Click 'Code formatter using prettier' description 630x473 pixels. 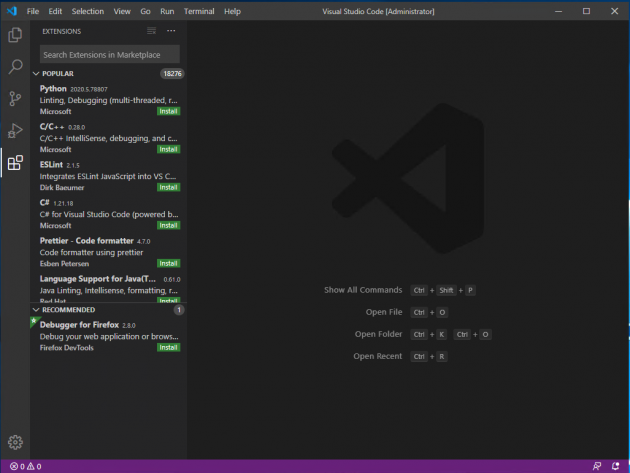tap(91, 252)
